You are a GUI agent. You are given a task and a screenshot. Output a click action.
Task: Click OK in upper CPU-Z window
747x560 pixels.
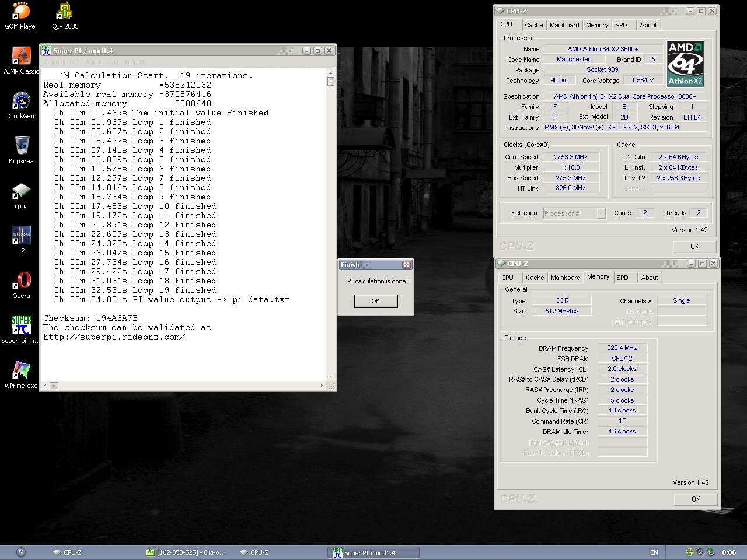click(694, 246)
